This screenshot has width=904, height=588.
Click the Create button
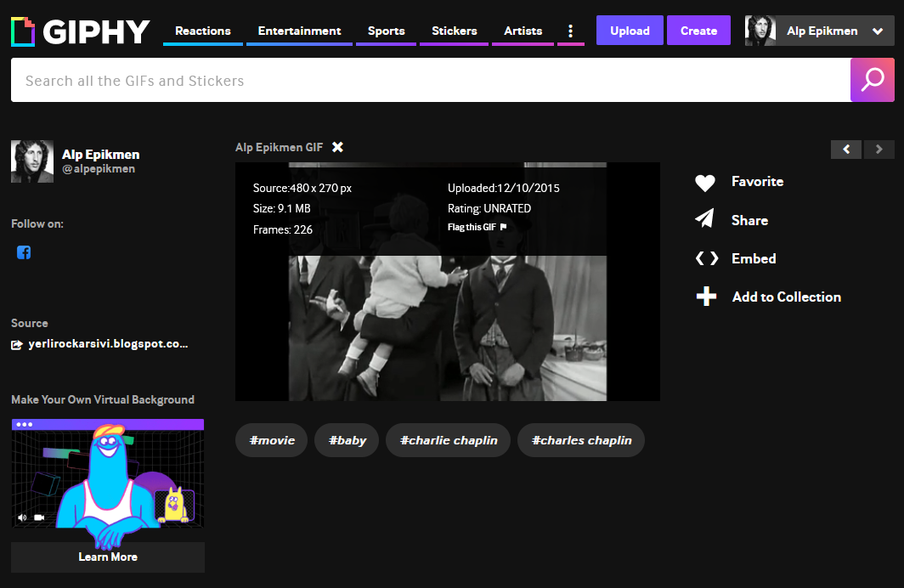pyautogui.click(x=698, y=31)
